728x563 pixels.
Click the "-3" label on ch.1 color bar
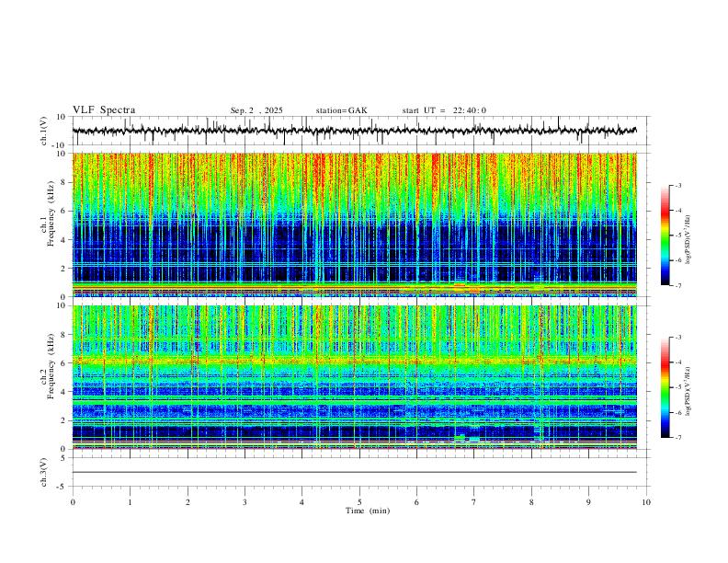677,185
